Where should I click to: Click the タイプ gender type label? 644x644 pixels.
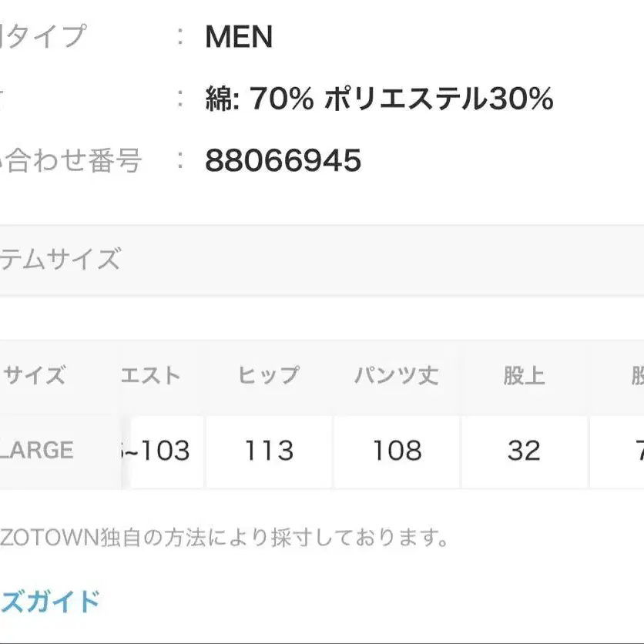pos(44,36)
